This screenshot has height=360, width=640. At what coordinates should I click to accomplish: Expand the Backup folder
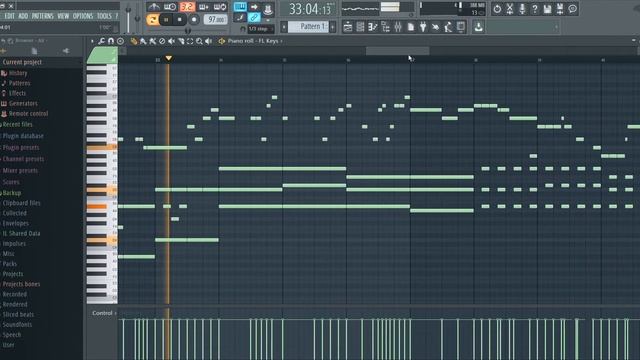(x=11, y=193)
